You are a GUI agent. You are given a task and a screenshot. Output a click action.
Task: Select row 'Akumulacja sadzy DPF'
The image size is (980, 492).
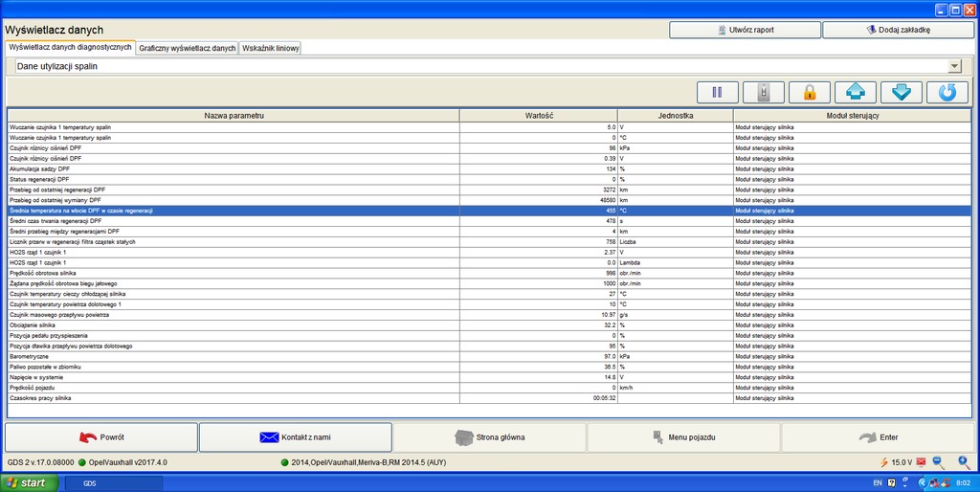pyautogui.click(x=489, y=168)
